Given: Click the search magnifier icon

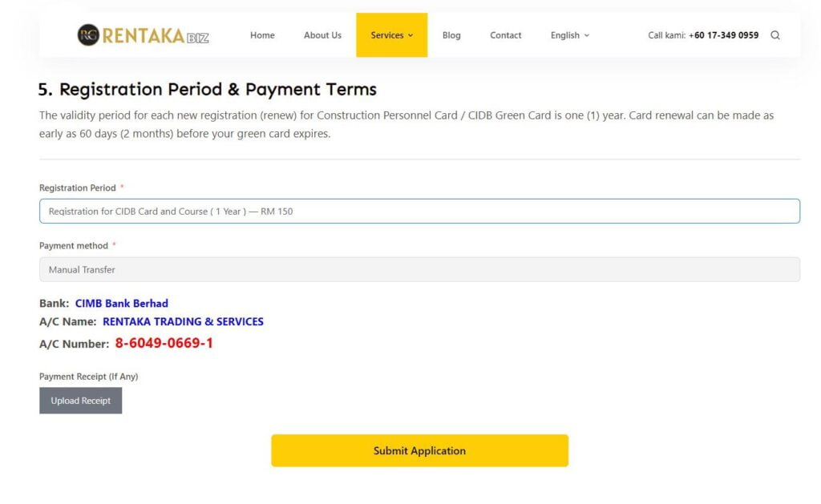Looking at the screenshot, I should click(x=774, y=35).
